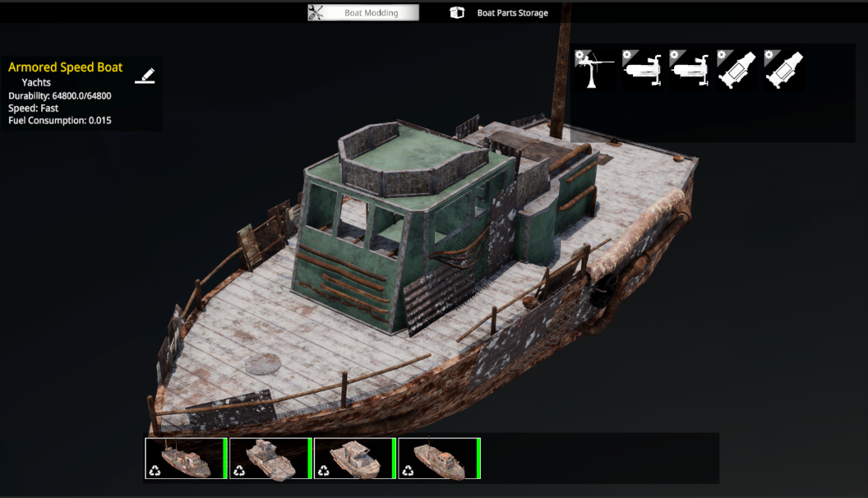Open gear settings on the first engine slot
868x498 pixels.
coord(627,55)
